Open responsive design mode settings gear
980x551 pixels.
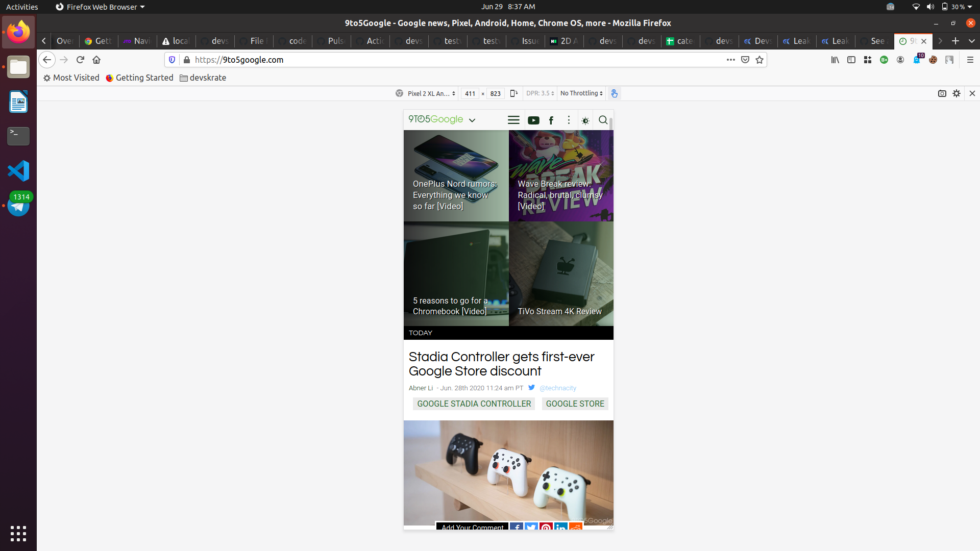(x=957, y=93)
